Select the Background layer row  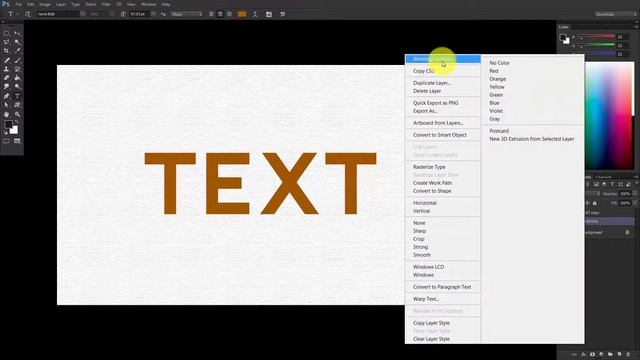click(x=609, y=232)
